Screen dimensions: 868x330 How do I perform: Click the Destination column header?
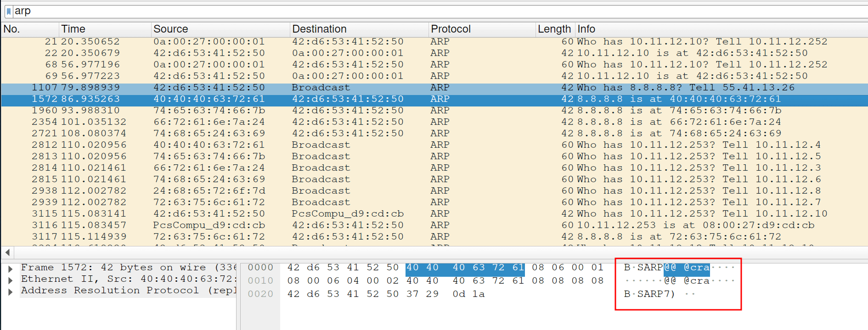(x=358, y=29)
